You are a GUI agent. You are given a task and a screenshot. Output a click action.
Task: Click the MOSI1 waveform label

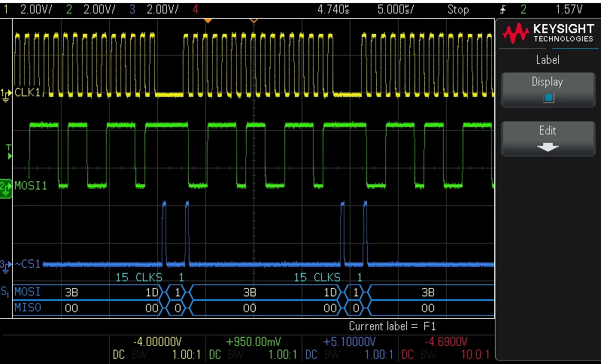(x=31, y=186)
